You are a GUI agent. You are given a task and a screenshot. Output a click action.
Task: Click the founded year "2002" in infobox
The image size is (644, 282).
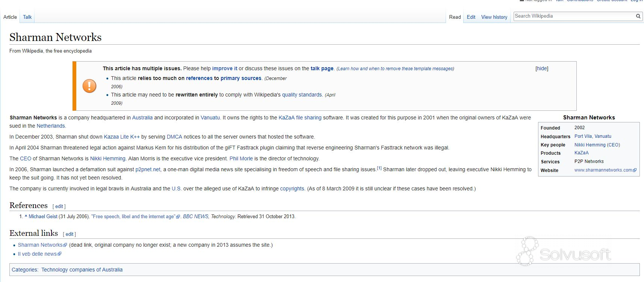tap(580, 128)
